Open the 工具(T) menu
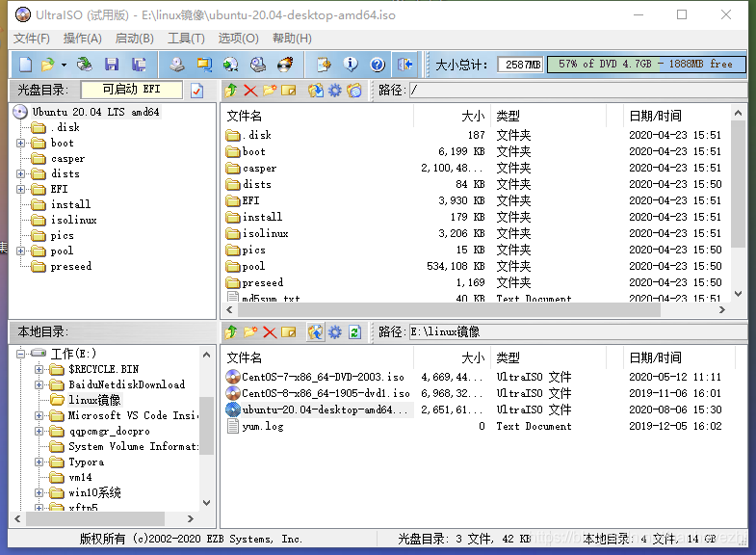This screenshot has height=555, width=756. tap(186, 39)
